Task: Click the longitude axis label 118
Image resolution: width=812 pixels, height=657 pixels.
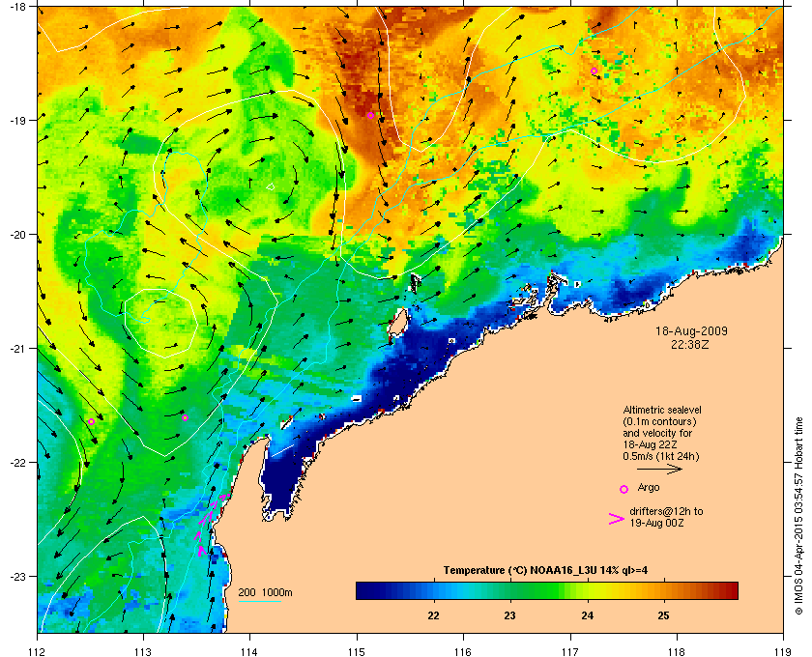Action: (677, 651)
